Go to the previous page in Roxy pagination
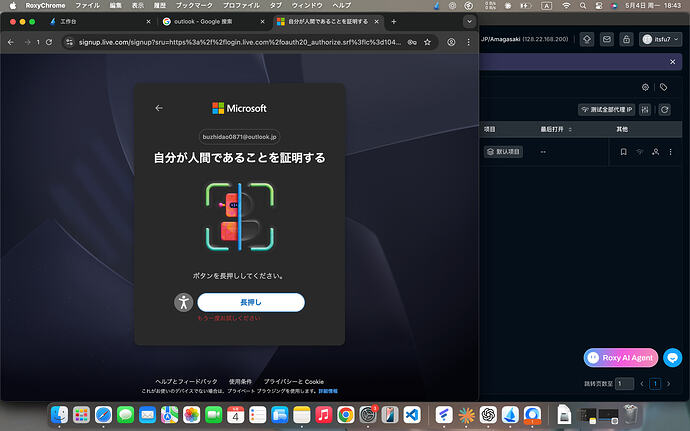690x431 pixels. [642, 383]
